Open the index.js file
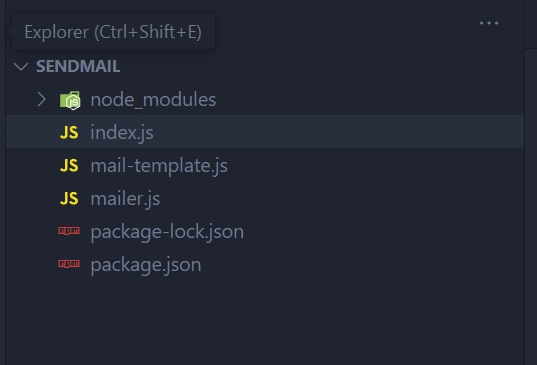This screenshot has width=537, height=365. click(x=122, y=133)
